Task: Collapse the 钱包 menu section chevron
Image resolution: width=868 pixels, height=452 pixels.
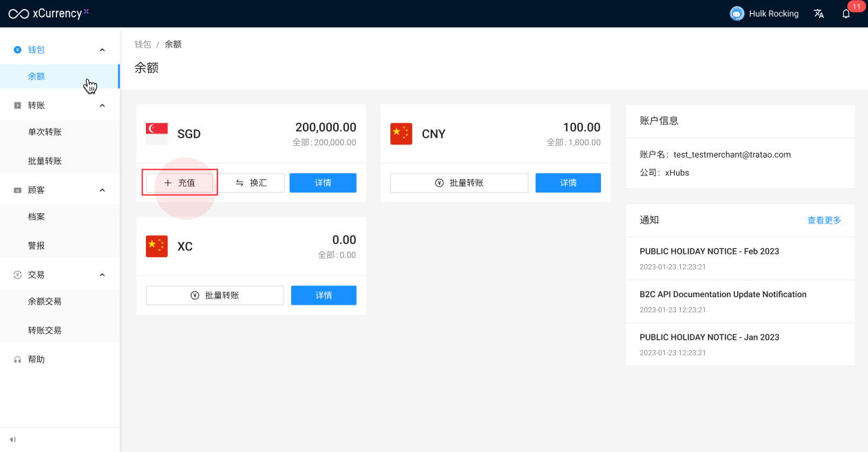Action: click(x=103, y=50)
